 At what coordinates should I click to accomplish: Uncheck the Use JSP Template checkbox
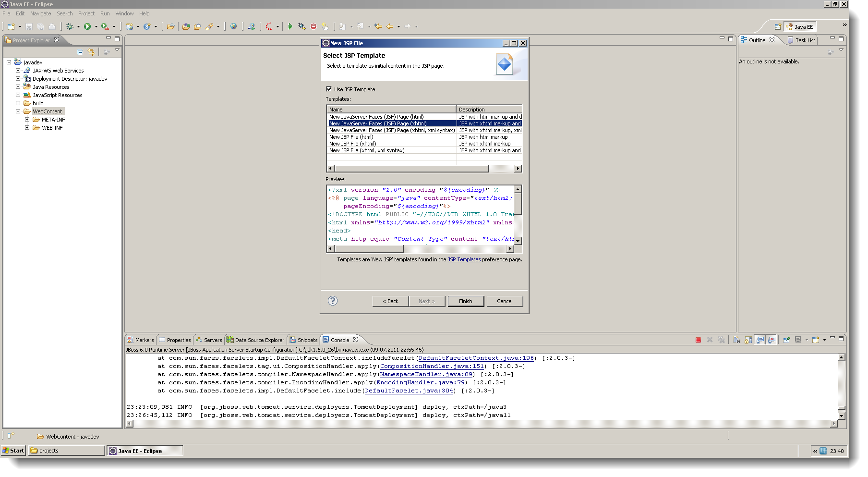[x=329, y=89]
